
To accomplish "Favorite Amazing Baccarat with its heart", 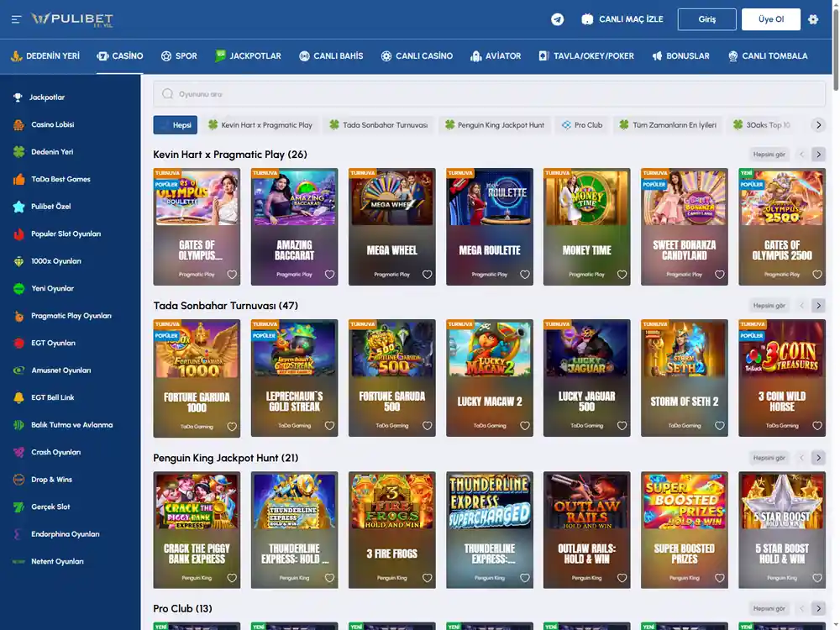I will (329, 275).
